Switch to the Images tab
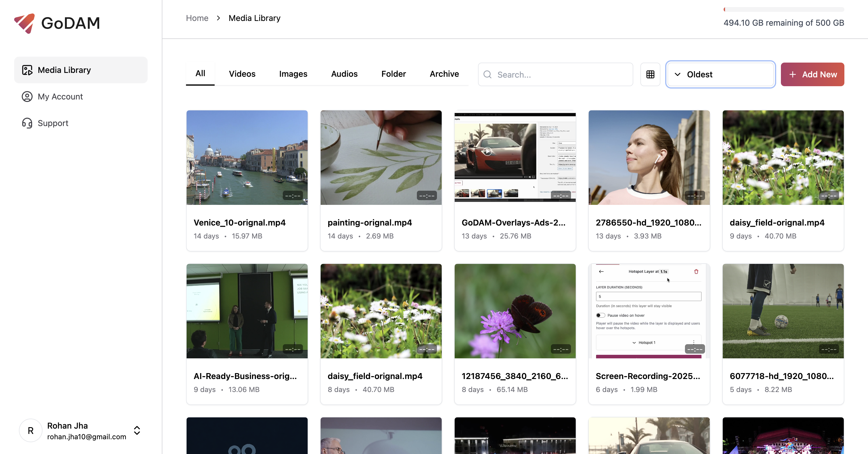Viewport: 868px width, 454px height. (x=293, y=74)
